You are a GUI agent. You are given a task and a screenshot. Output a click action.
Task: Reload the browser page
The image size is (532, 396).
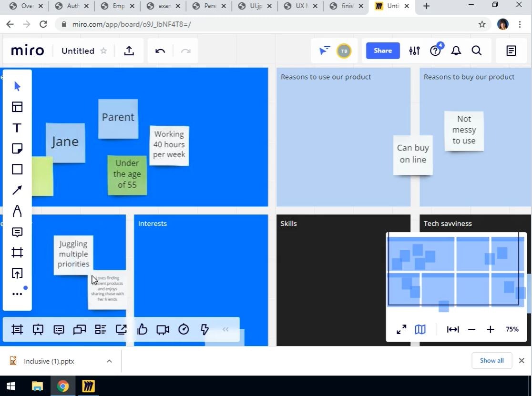[43, 24]
